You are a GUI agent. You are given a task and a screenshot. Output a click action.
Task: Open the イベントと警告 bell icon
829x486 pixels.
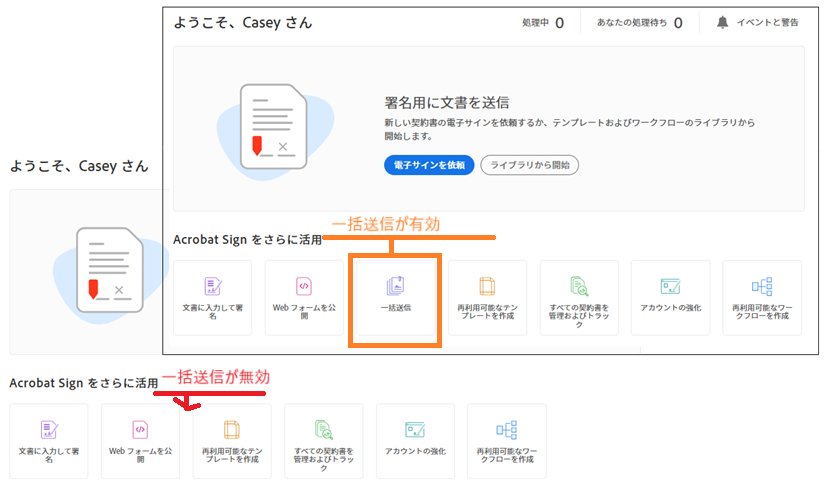coord(722,22)
